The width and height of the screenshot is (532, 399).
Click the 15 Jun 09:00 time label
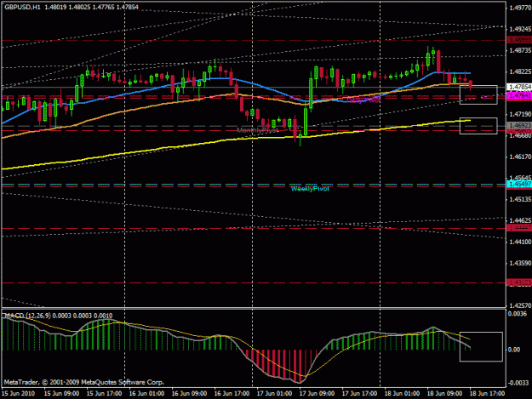[62, 394]
